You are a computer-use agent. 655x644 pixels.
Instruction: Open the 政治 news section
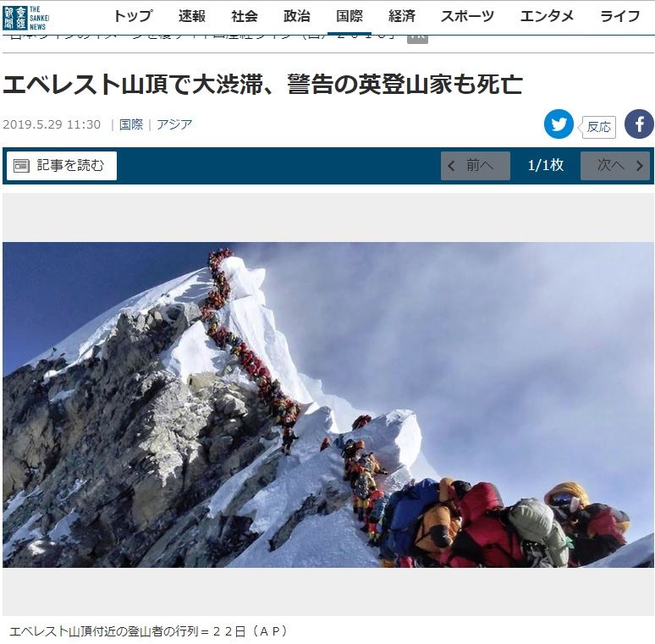[296, 16]
